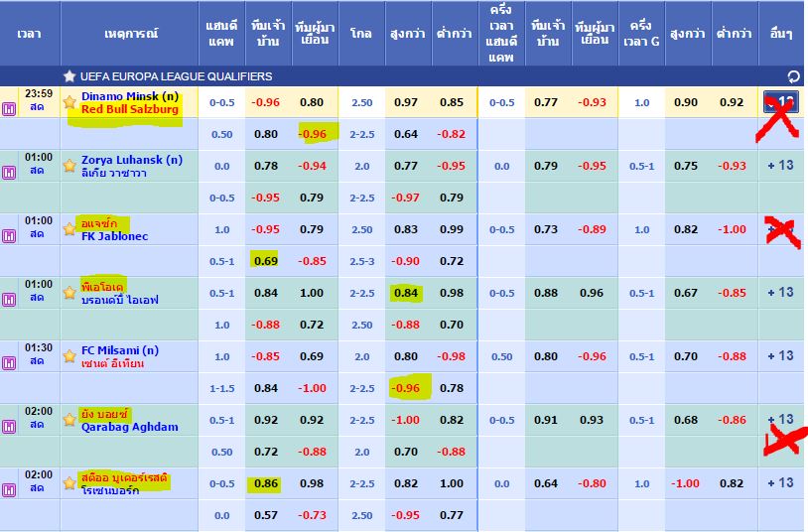Open the Dinamo Minsk (n) team link
The height and width of the screenshot is (532, 808).
130,96
